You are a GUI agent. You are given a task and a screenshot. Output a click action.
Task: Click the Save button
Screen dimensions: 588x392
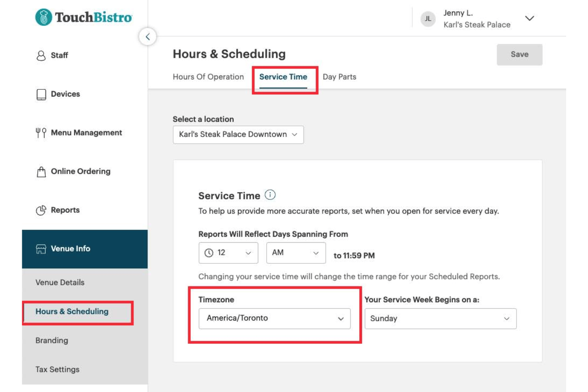(x=519, y=54)
